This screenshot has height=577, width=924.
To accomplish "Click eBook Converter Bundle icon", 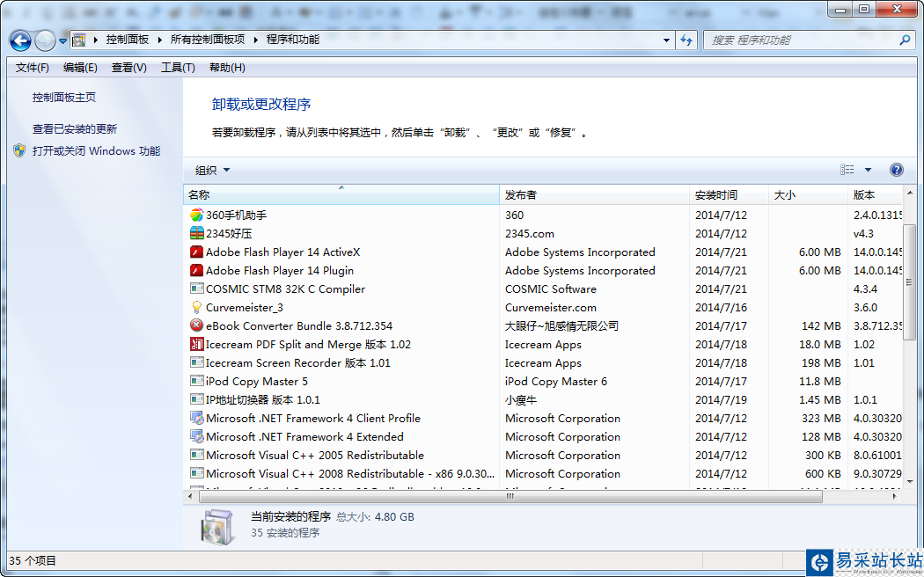I will click(x=197, y=325).
